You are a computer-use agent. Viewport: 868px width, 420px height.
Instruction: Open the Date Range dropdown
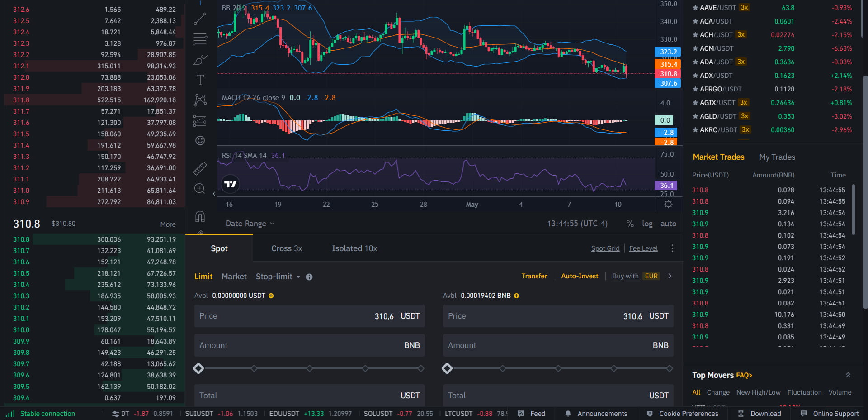click(x=250, y=224)
